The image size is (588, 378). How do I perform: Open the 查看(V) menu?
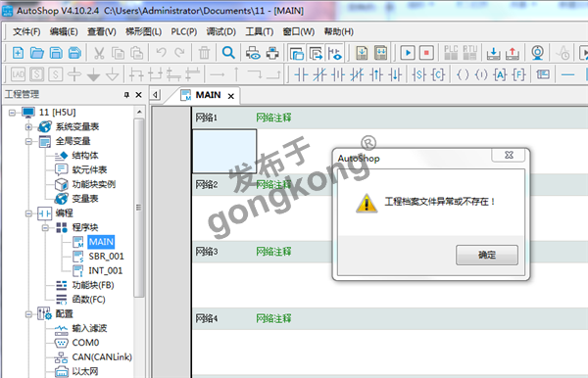coord(102,32)
